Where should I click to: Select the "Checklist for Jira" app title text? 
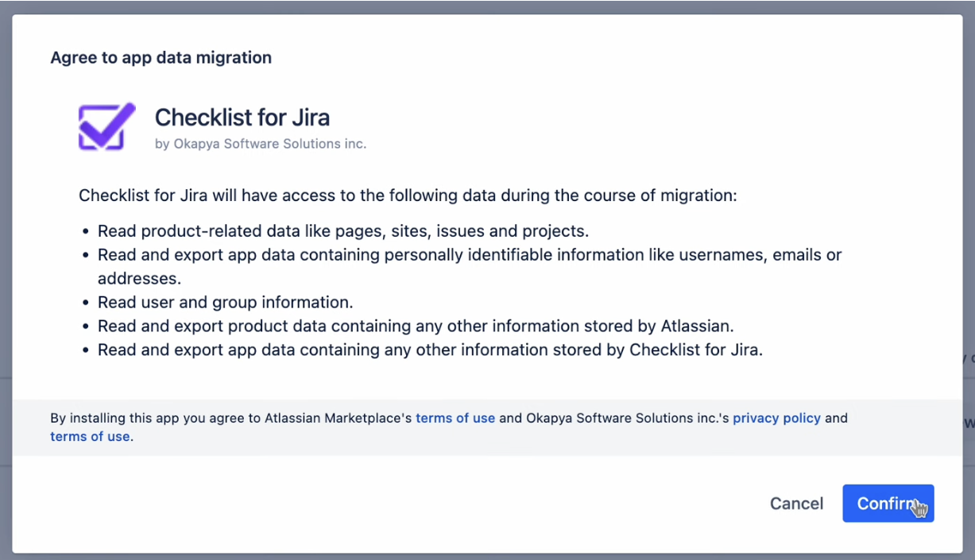pos(242,118)
